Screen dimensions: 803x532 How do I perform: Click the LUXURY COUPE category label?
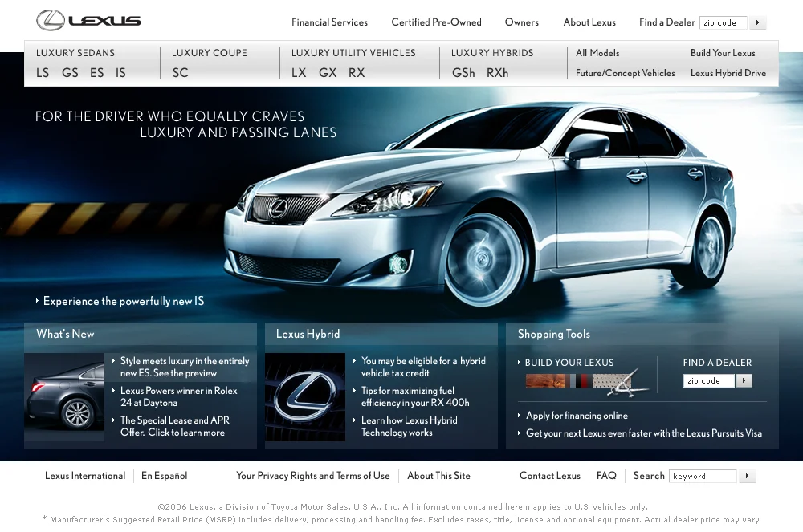click(x=210, y=53)
